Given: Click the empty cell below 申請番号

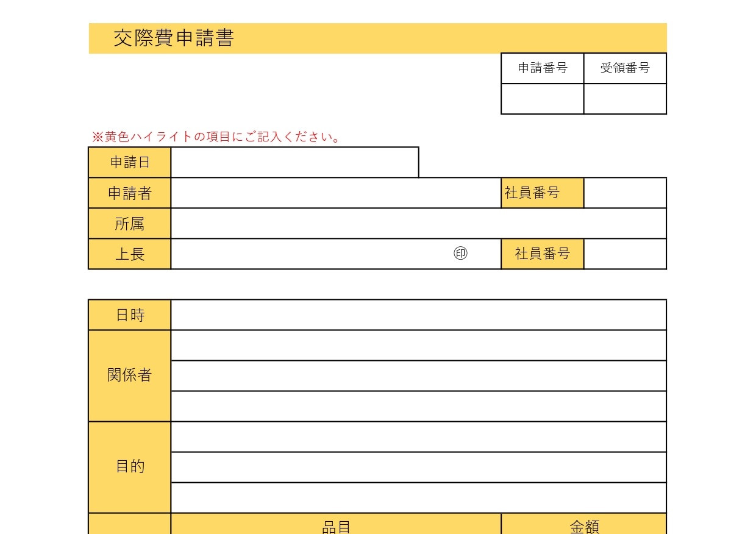Looking at the screenshot, I should pyautogui.click(x=542, y=99).
